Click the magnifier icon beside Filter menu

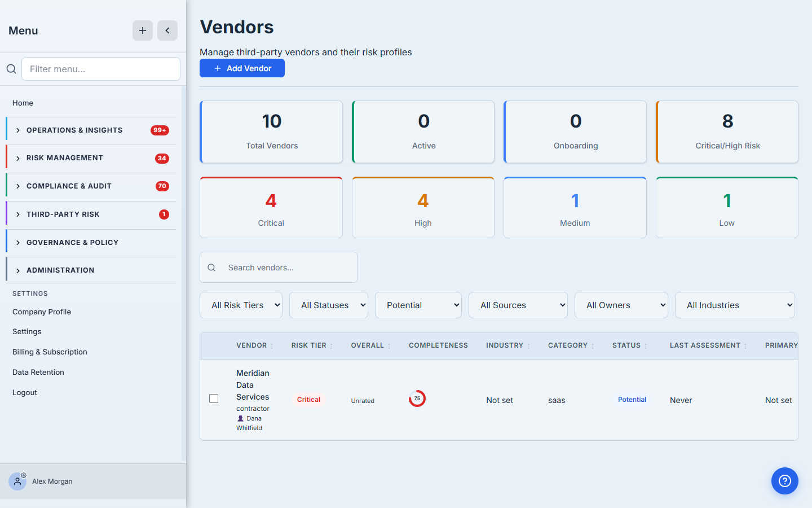click(x=11, y=69)
